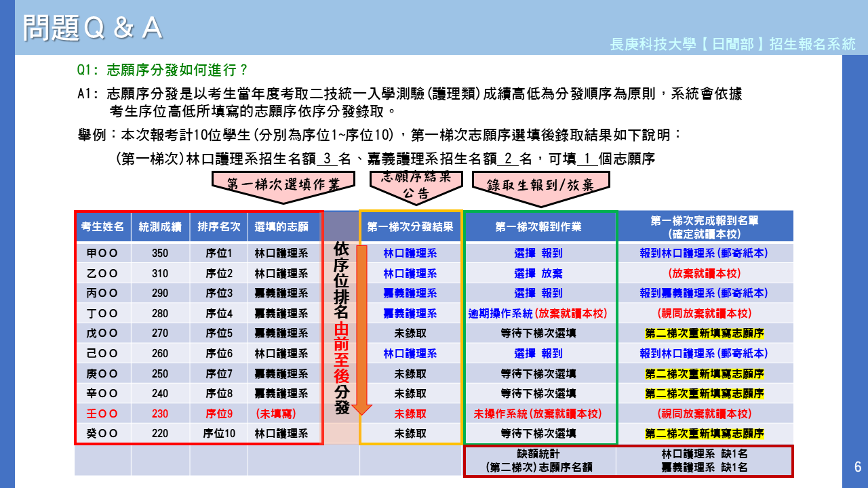Select the score value 310
868x488 pixels.
point(160,274)
